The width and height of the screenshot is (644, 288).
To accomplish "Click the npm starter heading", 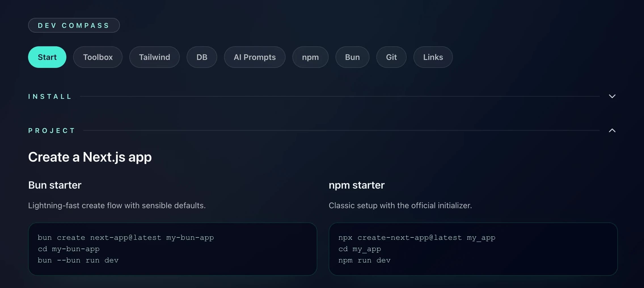I will click(x=356, y=185).
